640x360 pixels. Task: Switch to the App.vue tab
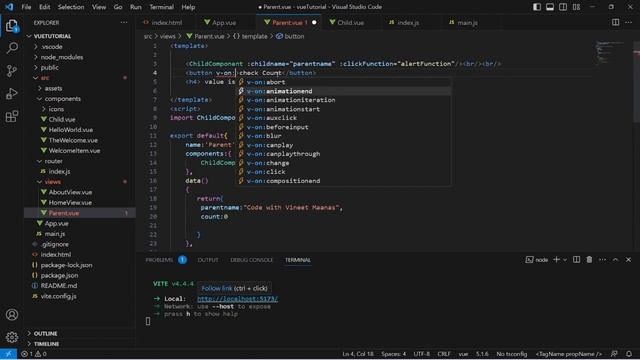pos(224,23)
